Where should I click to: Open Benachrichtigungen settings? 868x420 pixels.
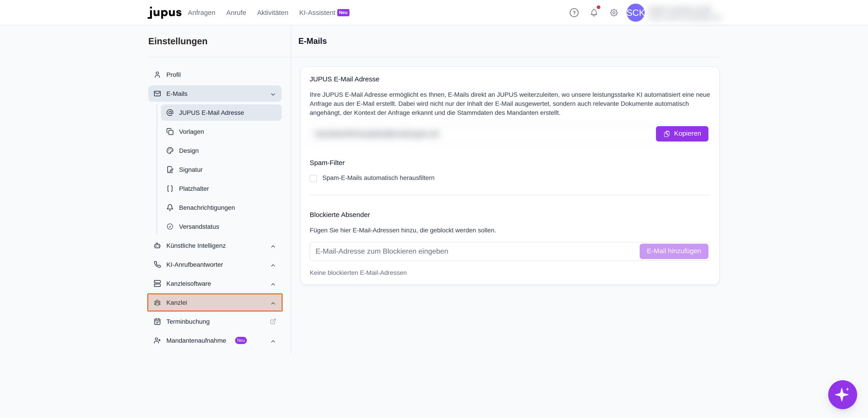coord(221,208)
